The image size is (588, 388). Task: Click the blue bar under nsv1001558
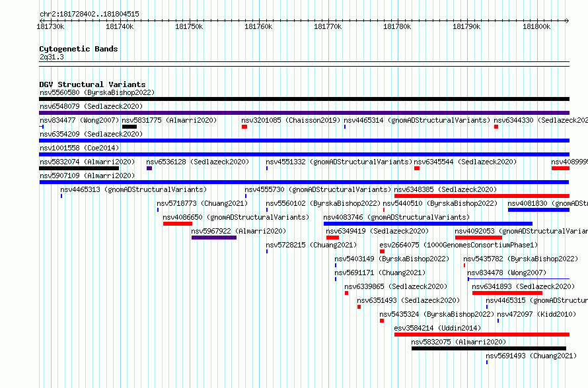click(304, 154)
